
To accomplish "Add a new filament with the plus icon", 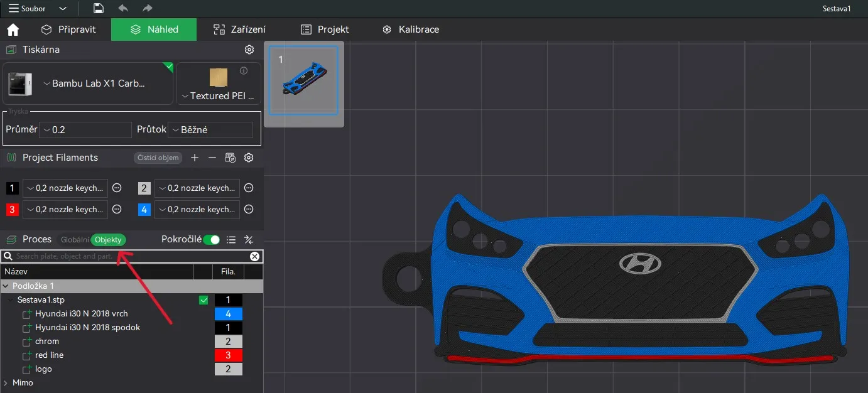I will pyautogui.click(x=195, y=158).
